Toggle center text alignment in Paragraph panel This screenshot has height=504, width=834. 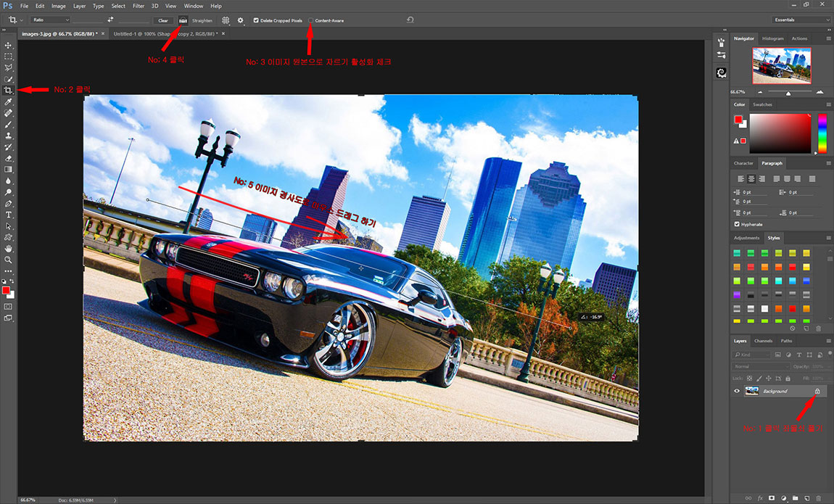(x=751, y=178)
